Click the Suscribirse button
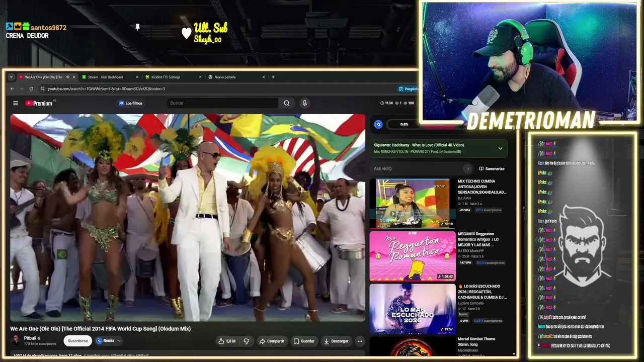Screen dimensions: 644x362 [78, 341]
